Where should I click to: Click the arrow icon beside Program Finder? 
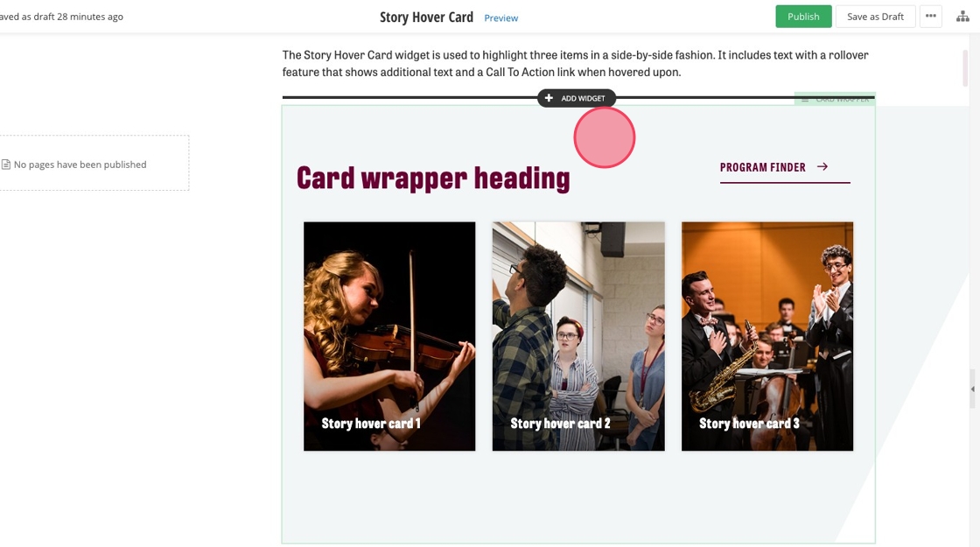coord(822,167)
